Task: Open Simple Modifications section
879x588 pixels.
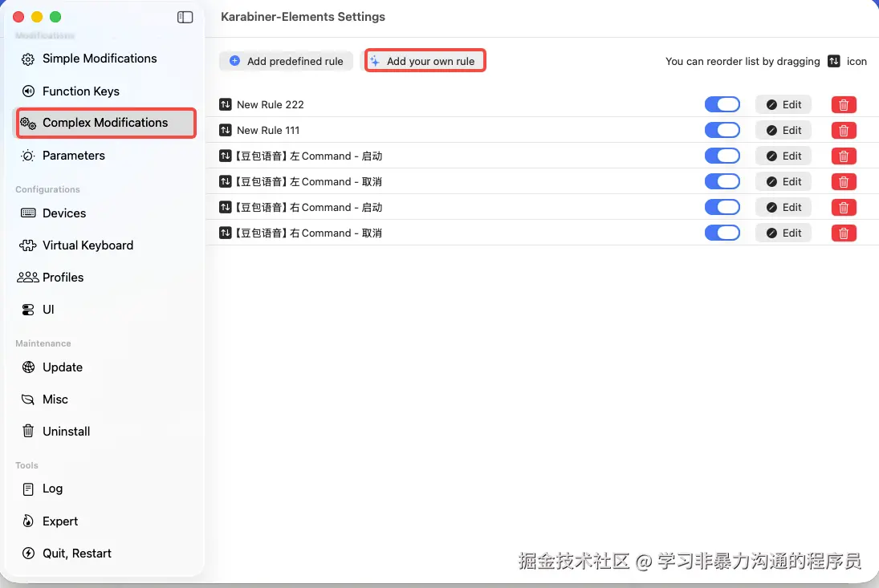Action: 105,59
